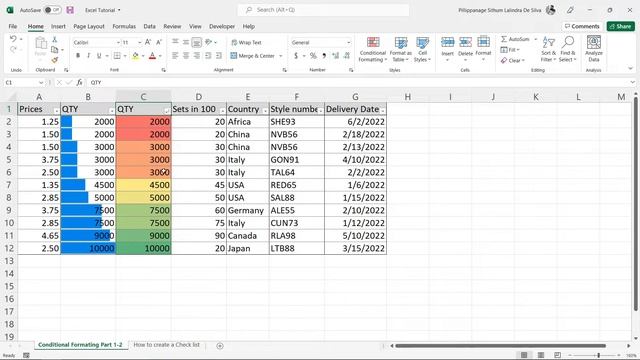Open Sort & Filter menu
This screenshot has width=640, height=360.
(548, 49)
